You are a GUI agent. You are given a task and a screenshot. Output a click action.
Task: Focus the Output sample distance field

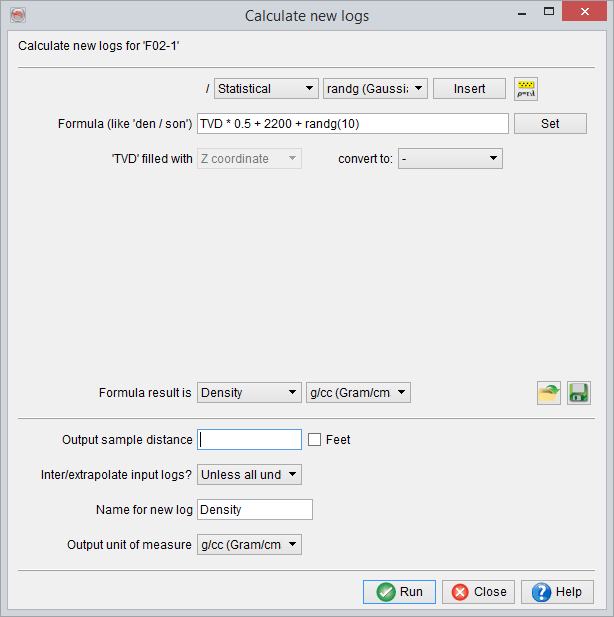tap(250, 439)
